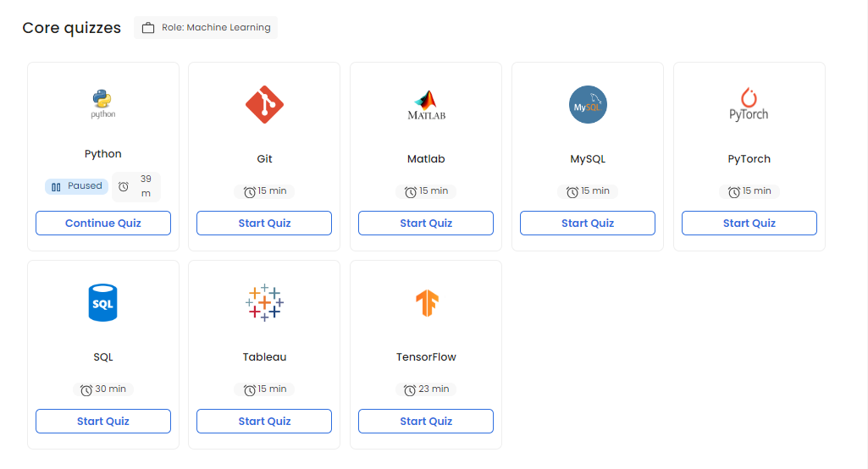Click the Git logo icon
This screenshot has width=868, height=469.
[264, 105]
